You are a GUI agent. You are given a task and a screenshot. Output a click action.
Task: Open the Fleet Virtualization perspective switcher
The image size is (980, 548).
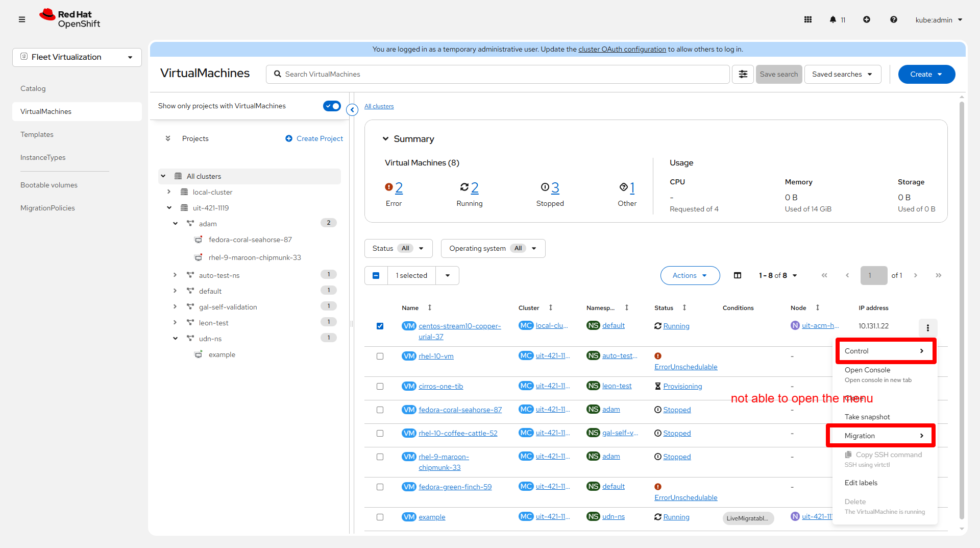tap(77, 57)
